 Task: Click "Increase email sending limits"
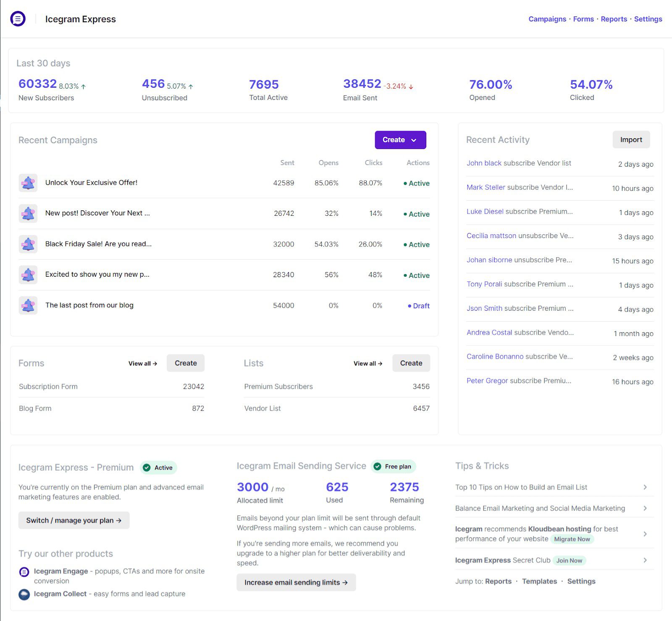(x=296, y=582)
